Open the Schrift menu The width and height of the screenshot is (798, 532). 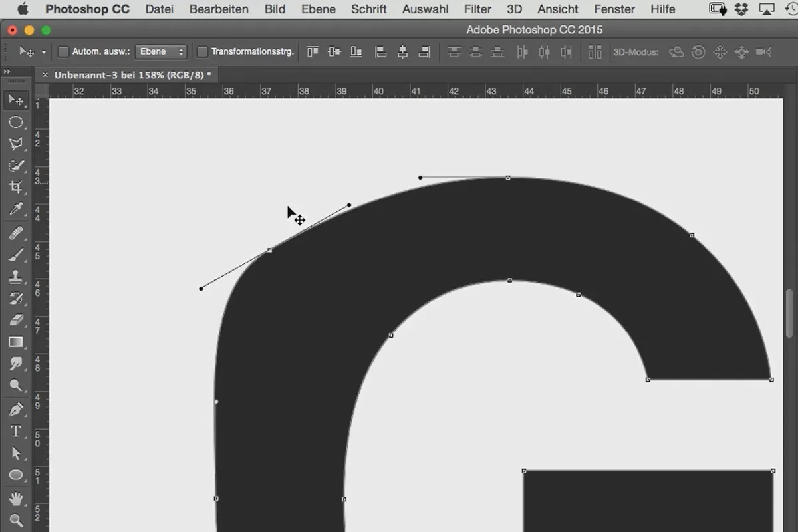369,9
